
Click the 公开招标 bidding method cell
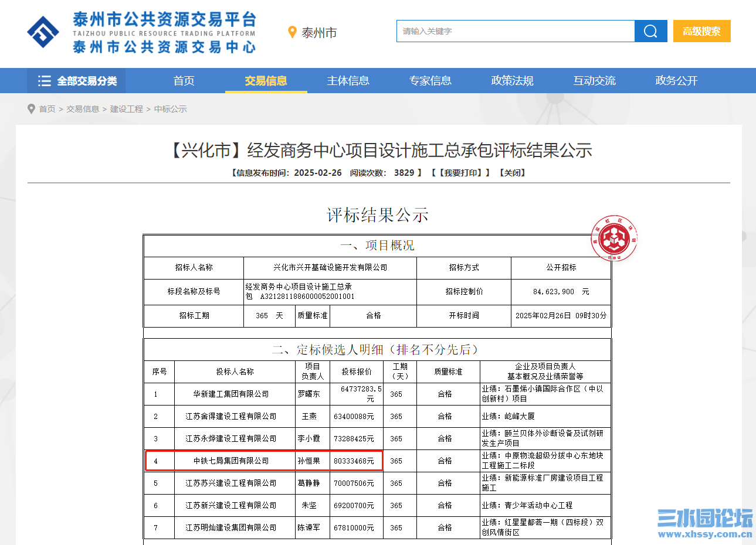(561, 267)
